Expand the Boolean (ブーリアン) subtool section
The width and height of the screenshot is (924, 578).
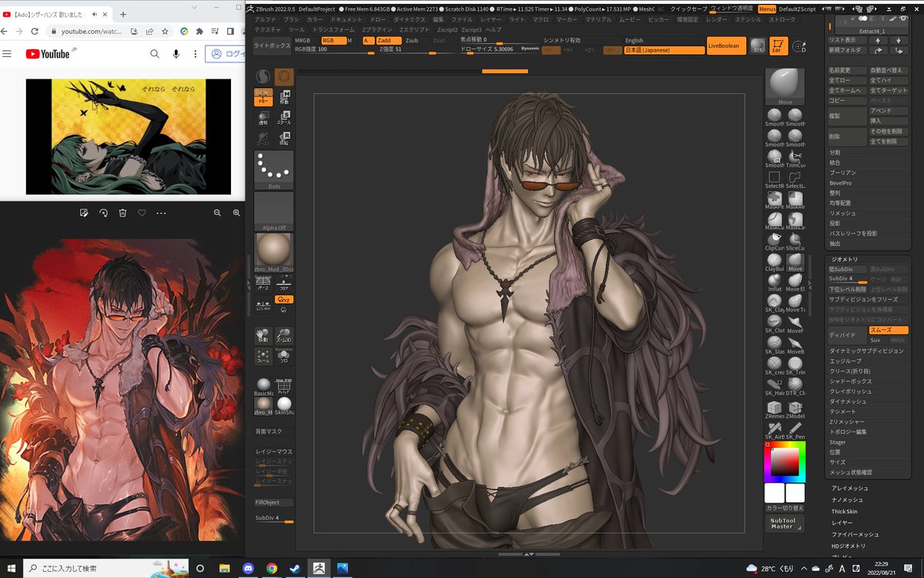[x=842, y=173]
